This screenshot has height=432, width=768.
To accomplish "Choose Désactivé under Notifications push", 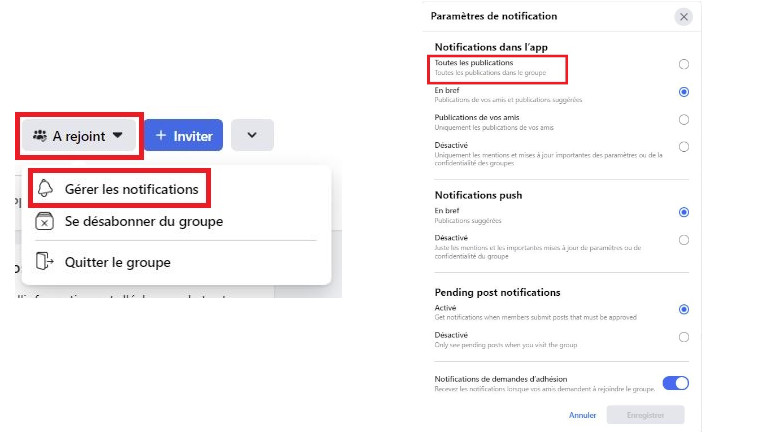I will (x=684, y=240).
